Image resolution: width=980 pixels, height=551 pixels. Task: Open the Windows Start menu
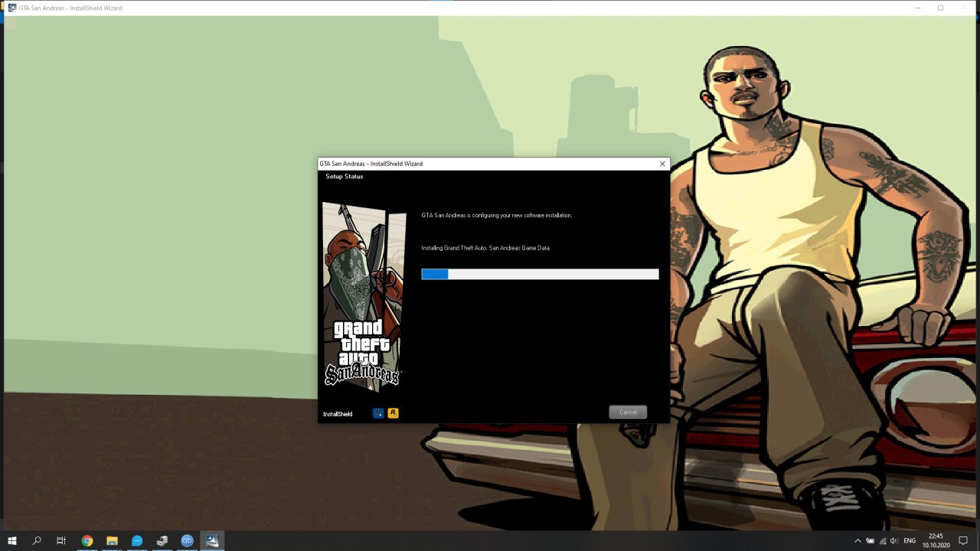(x=13, y=540)
